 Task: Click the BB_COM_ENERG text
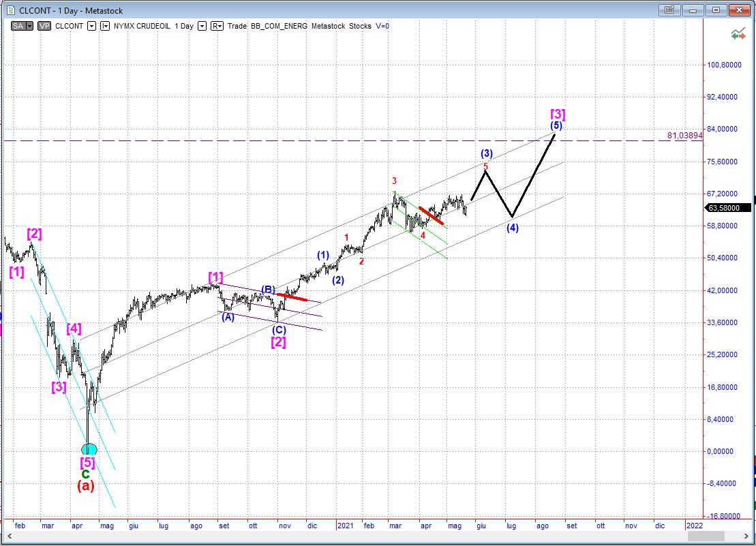279,26
